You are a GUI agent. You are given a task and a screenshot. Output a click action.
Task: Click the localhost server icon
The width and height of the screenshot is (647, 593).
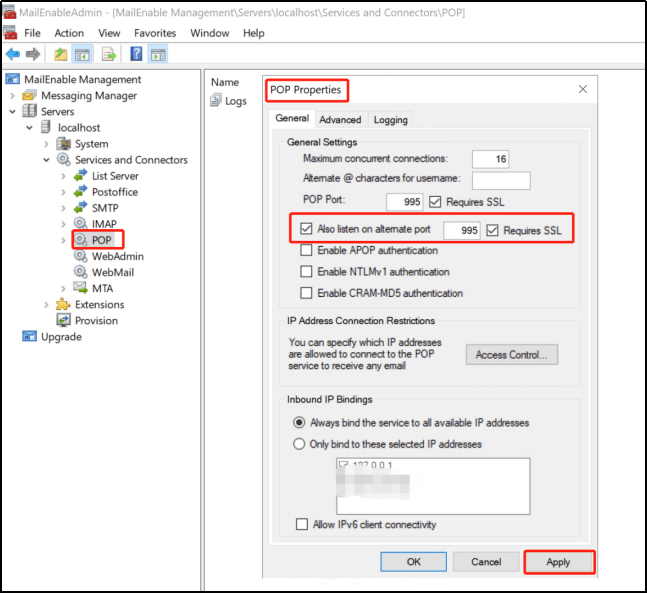click(x=46, y=128)
